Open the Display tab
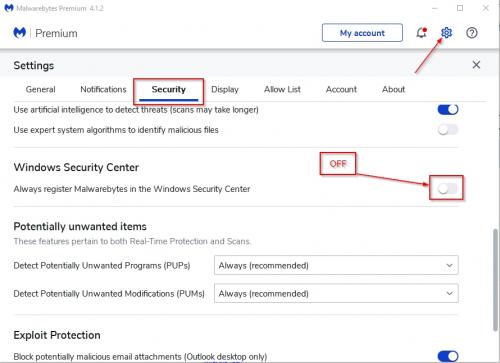Screen dimensions: 500x363 (225, 89)
